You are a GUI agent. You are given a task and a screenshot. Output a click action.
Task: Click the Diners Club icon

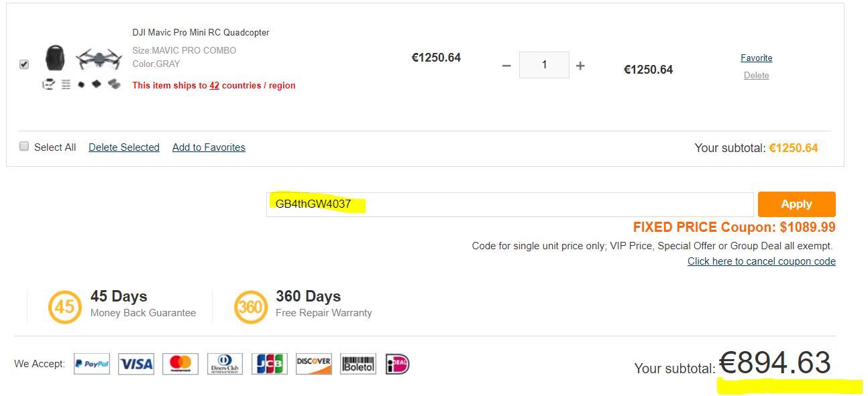(225, 364)
